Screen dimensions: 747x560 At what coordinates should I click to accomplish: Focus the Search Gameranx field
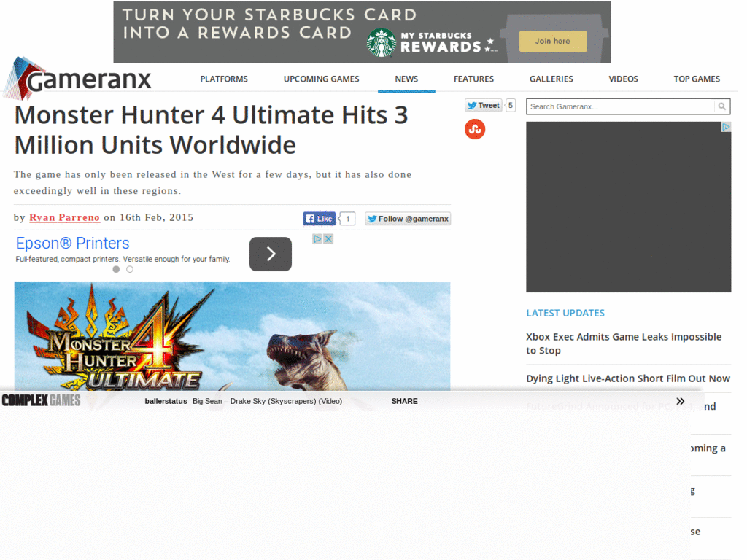tap(621, 106)
